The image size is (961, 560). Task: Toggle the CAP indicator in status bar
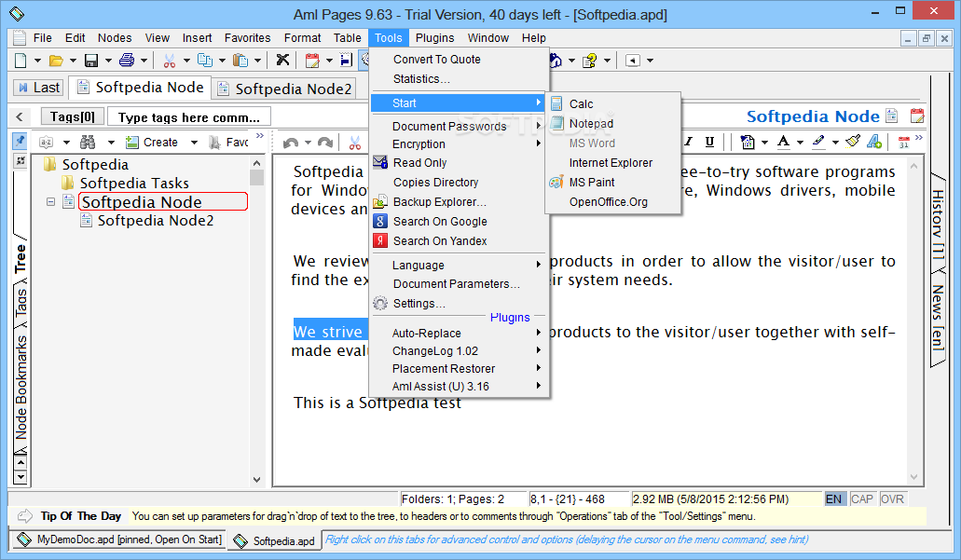point(861,499)
